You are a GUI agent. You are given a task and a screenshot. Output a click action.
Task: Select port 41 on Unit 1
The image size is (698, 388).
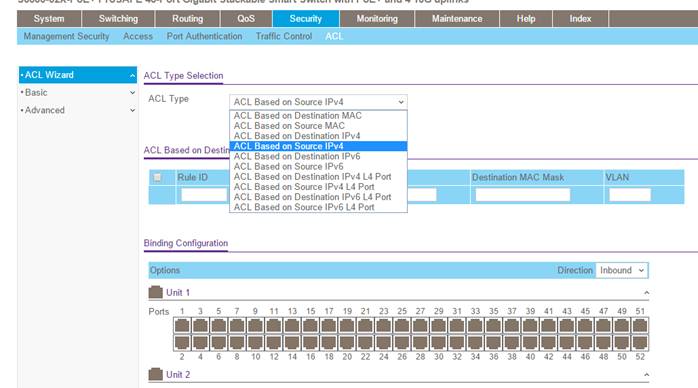point(548,326)
